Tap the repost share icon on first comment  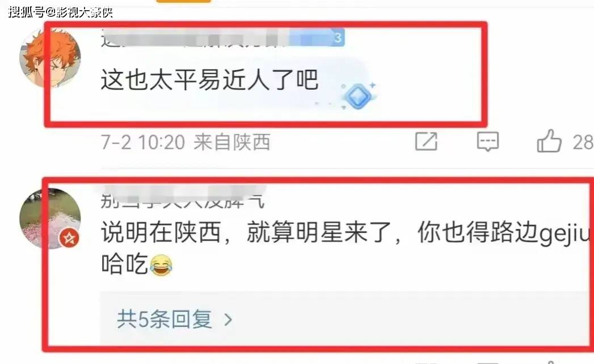click(x=426, y=141)
